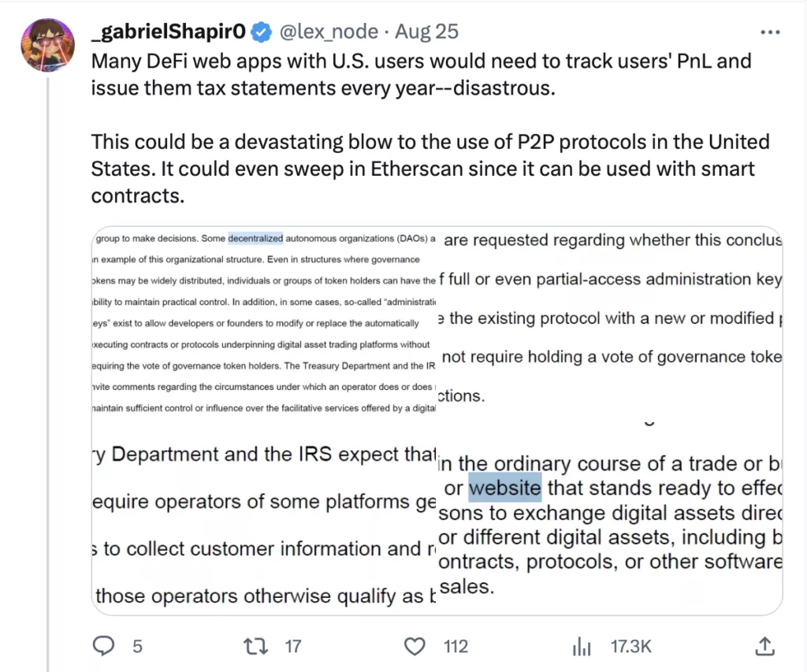
Task: Like the tweet with the heart icon
Action: (415, 647)
